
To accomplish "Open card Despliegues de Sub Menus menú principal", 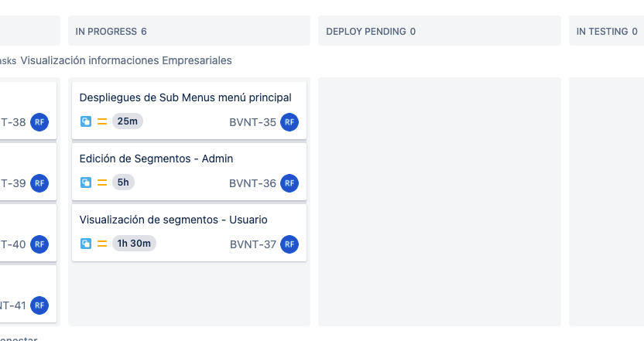I will [190, 111].
